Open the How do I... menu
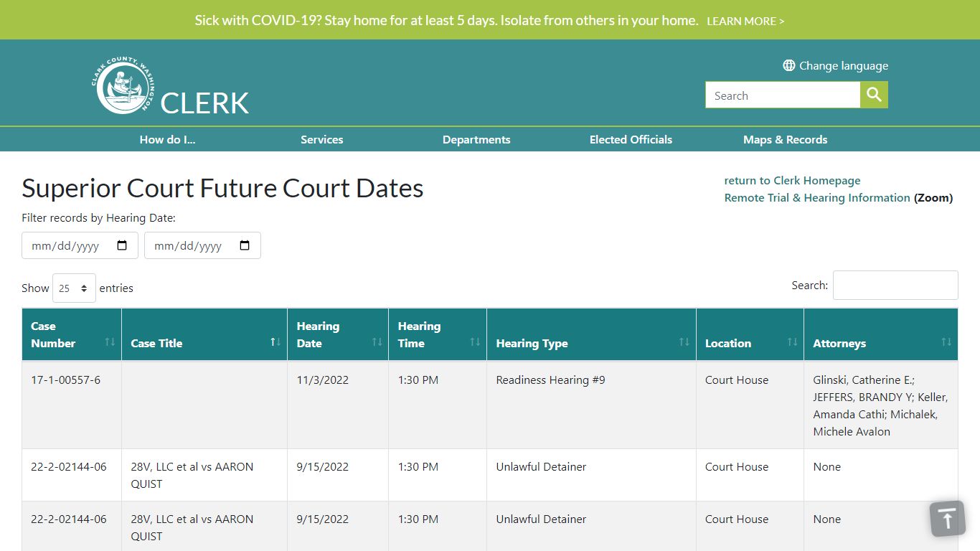980x551 pixels. (167, 139)
